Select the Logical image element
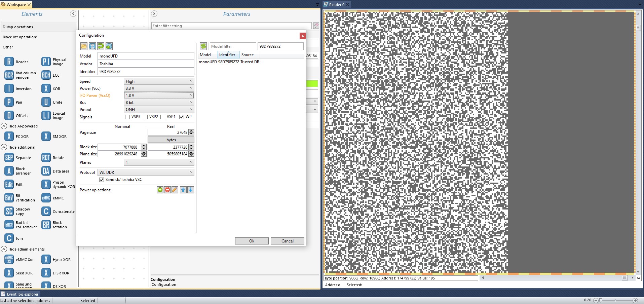The image size is (644, 304). click(x=53, y=116)
